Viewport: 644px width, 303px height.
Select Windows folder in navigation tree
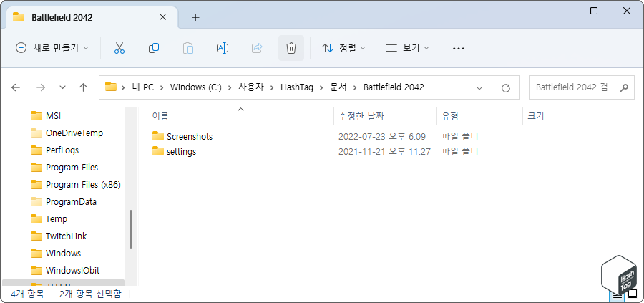[x=63, y=254]
